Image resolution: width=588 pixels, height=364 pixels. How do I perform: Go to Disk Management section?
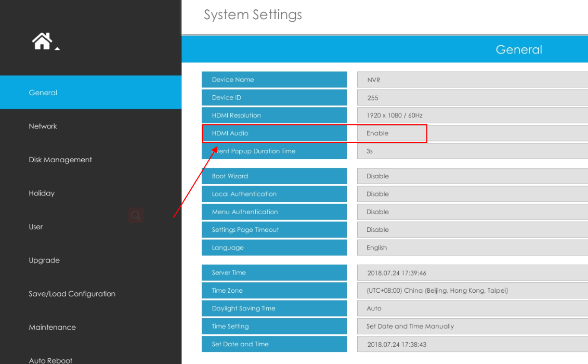pos(60,160)
